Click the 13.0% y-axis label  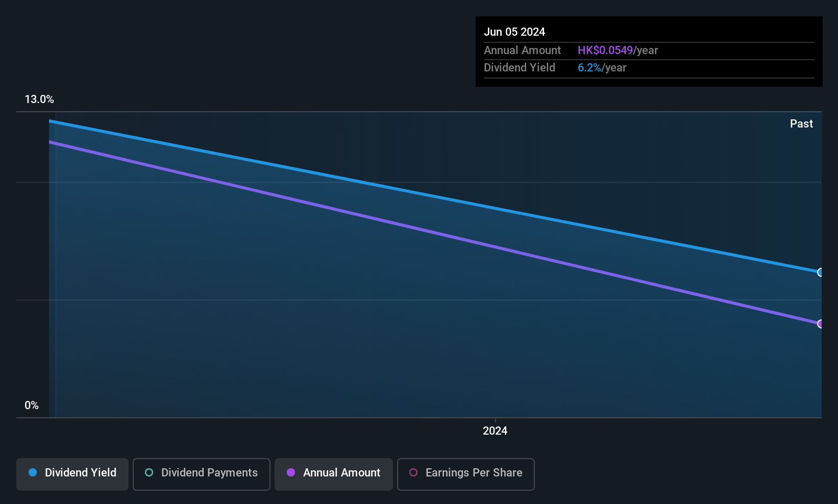click(x=39, y=99)
